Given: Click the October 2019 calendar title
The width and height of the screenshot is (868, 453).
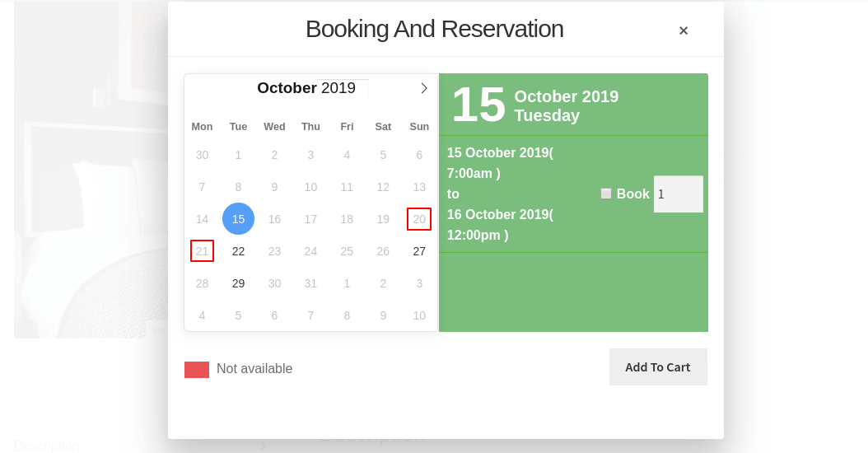Looking at the screenshot, I should click(x=306, y=88).
